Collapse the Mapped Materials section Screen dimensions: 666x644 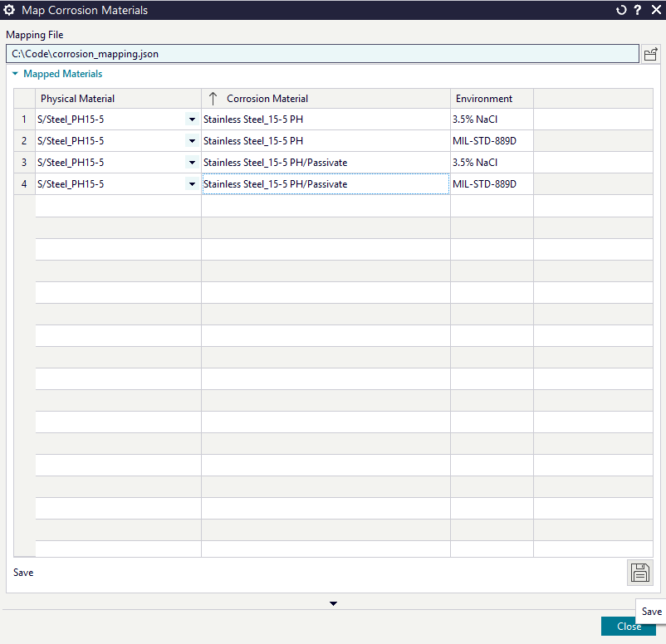pyautogui.click(x=15, y=74)
